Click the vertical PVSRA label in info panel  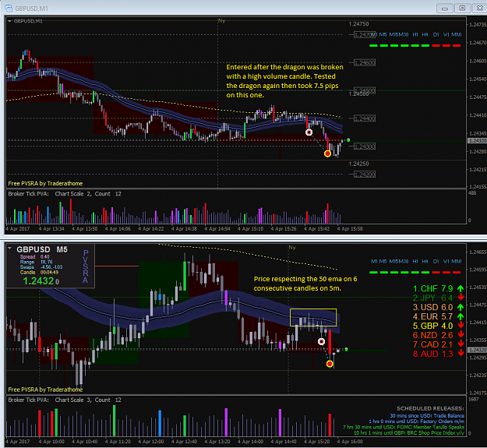coord(86,266)
